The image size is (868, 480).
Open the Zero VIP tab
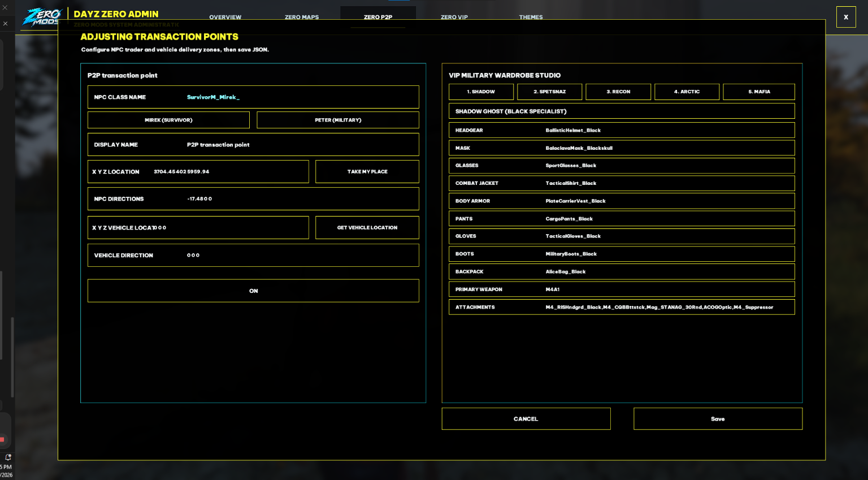pyautogui.click(x=454, y=17)
